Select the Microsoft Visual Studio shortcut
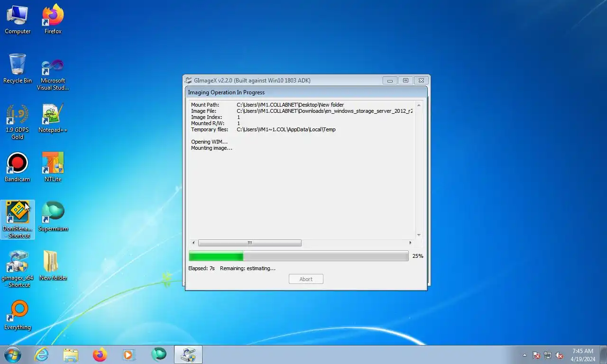 pyautogui.click(x=53, y=74)
